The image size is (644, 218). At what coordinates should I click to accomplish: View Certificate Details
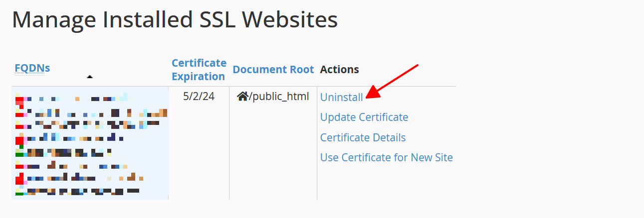[363, 137]
